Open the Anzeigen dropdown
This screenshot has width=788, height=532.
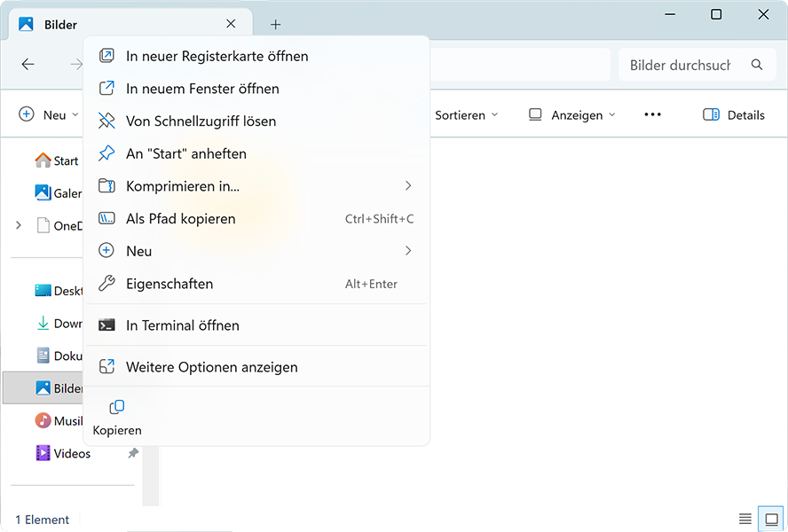click(x=571, y=115)
